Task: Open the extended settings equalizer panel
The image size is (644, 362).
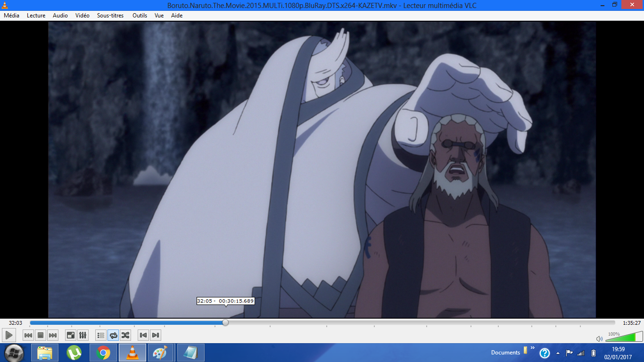Action: [83, 335]
